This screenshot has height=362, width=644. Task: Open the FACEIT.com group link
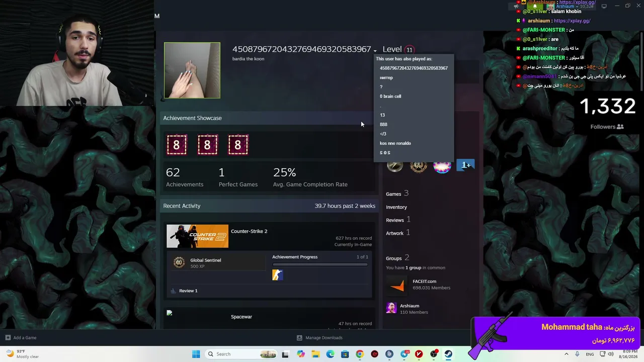click(424, 282)
